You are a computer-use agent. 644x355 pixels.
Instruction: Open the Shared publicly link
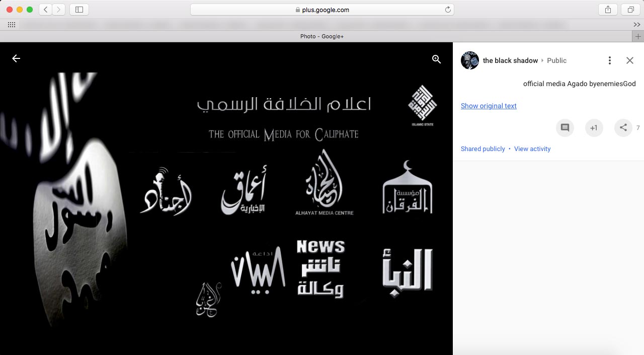482,149
